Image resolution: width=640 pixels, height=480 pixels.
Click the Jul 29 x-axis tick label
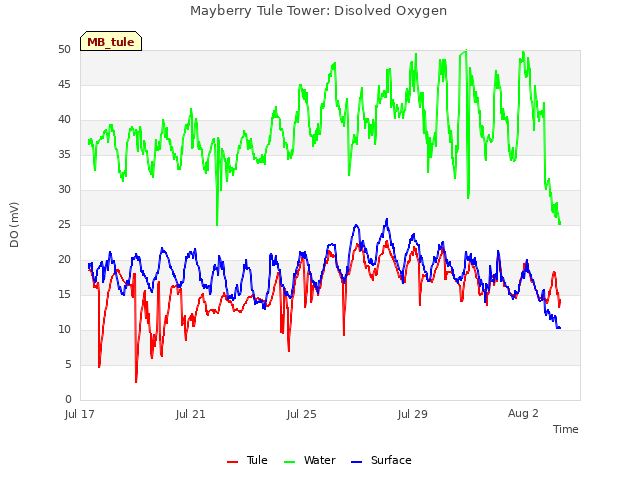click(413, 414)
